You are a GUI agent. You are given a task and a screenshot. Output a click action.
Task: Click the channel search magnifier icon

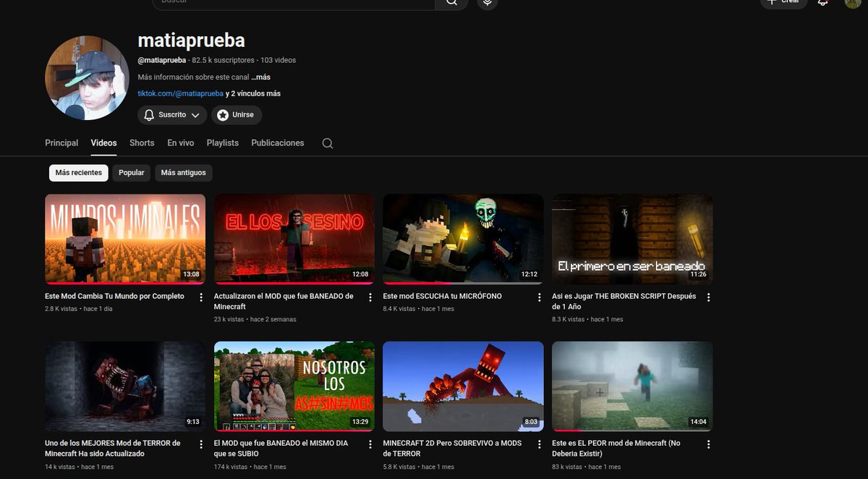[x=328, y=143]
